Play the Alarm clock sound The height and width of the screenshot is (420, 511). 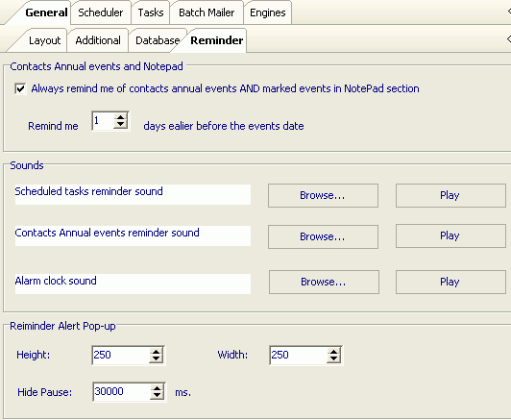tap(450, 282)
